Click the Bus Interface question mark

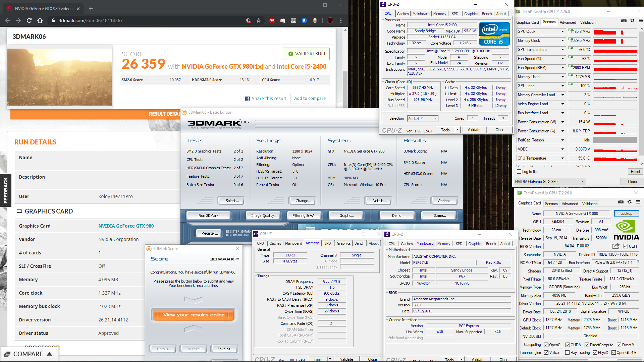pos(638,262)
